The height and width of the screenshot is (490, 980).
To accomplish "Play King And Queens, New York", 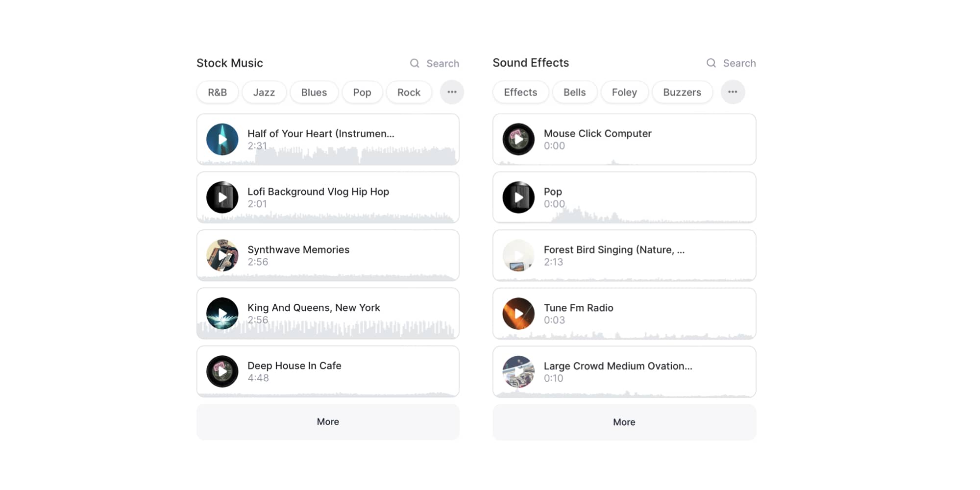I will click(222, 314).
